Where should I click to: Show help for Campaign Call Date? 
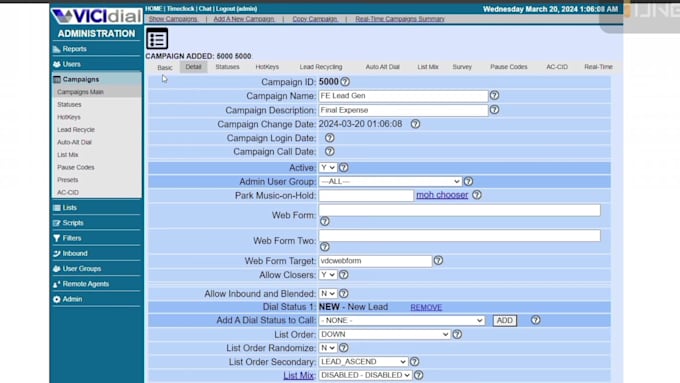[330, 151]
